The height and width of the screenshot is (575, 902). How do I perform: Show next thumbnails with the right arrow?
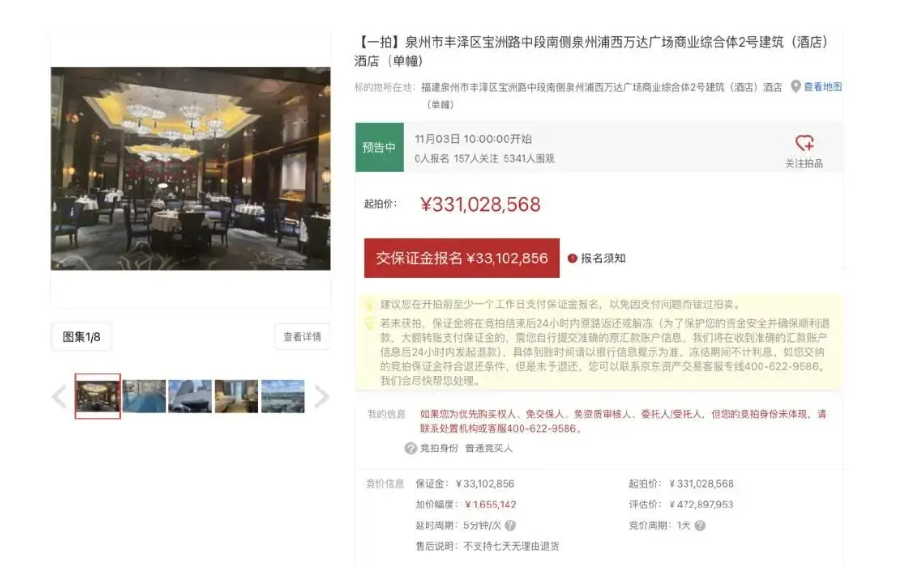pos(322,397)
